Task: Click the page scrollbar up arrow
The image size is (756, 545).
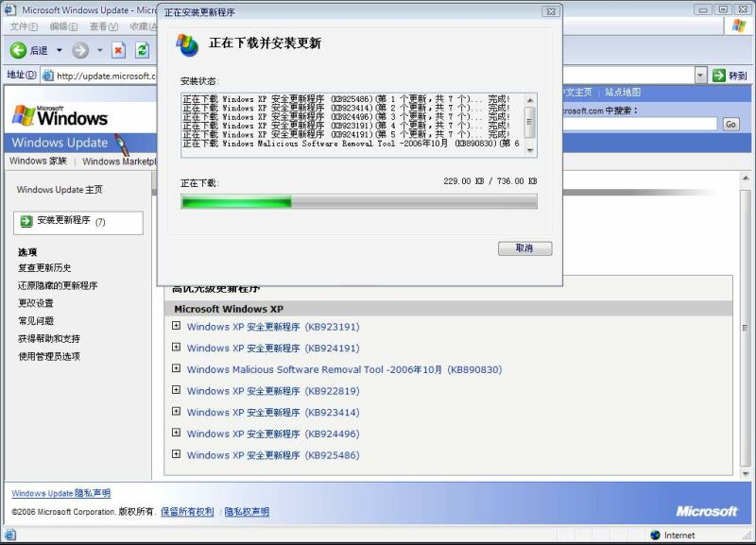Action: pyautogui.click(x=746, y=179)
